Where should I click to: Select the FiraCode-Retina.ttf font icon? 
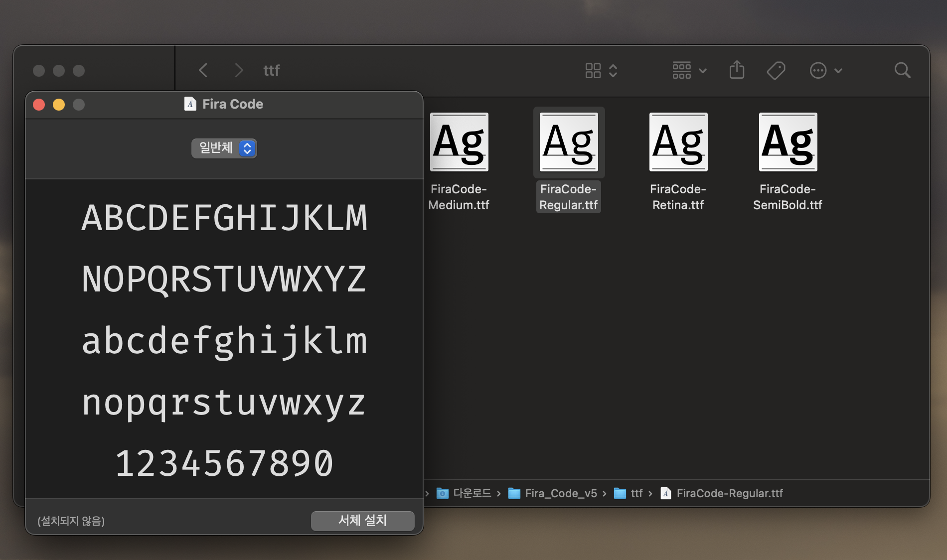pos(678,142)
